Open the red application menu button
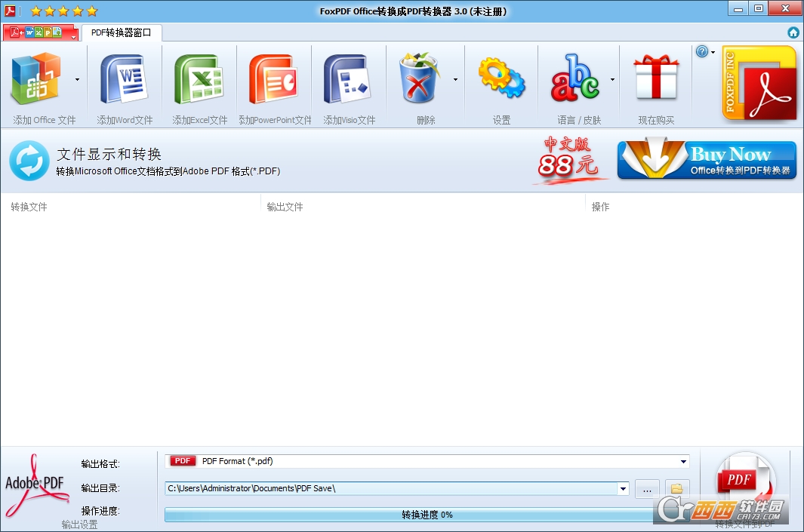 [x=41, y=32]
